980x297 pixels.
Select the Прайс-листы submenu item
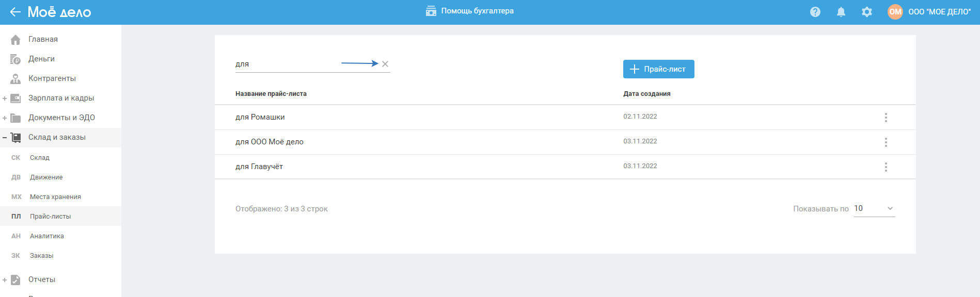[x=51, y=217]
